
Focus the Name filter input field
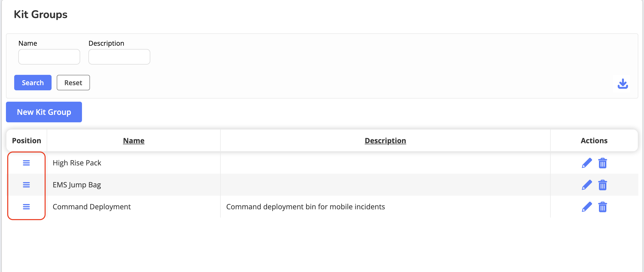pyautogui.click(x=49, y=57)
